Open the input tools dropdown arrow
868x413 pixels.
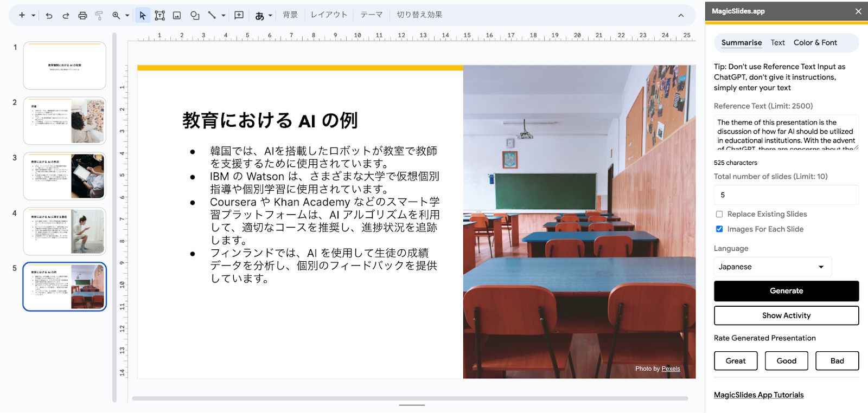(x=270, y=16)
